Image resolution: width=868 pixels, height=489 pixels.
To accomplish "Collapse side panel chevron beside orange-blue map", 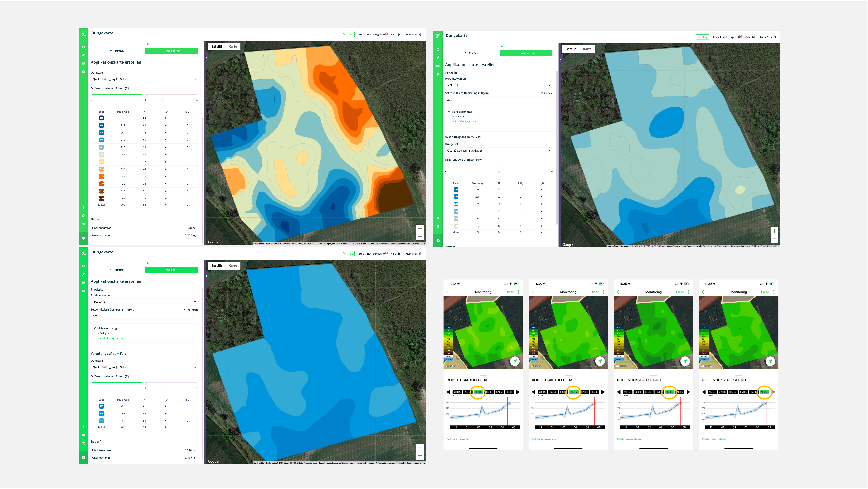I will (206, 56).
